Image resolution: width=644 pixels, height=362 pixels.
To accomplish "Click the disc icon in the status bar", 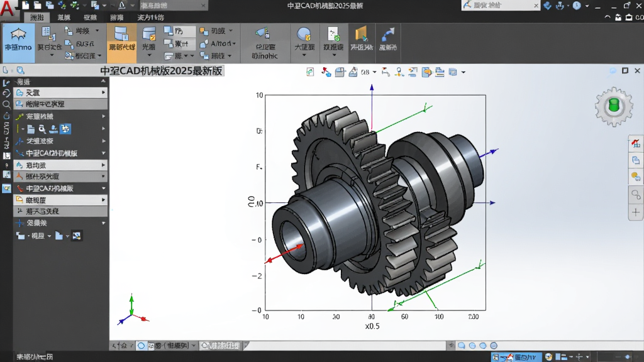I will click(x=548, y=357).
